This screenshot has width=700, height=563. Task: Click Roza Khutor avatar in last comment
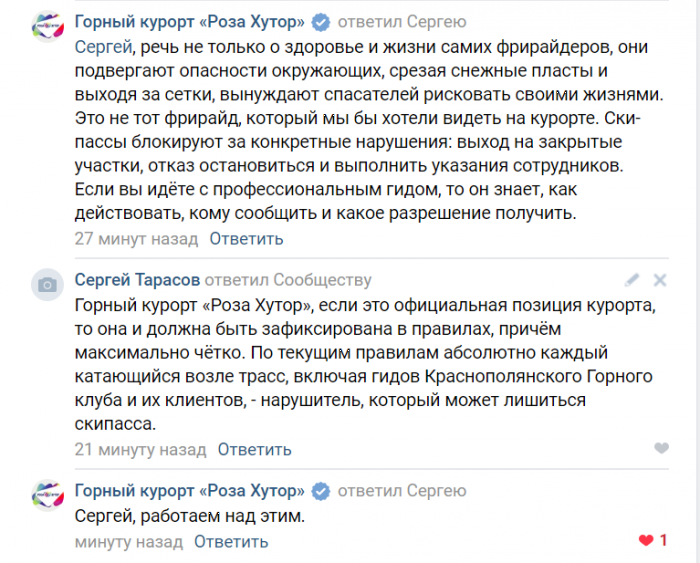(47, 495)
